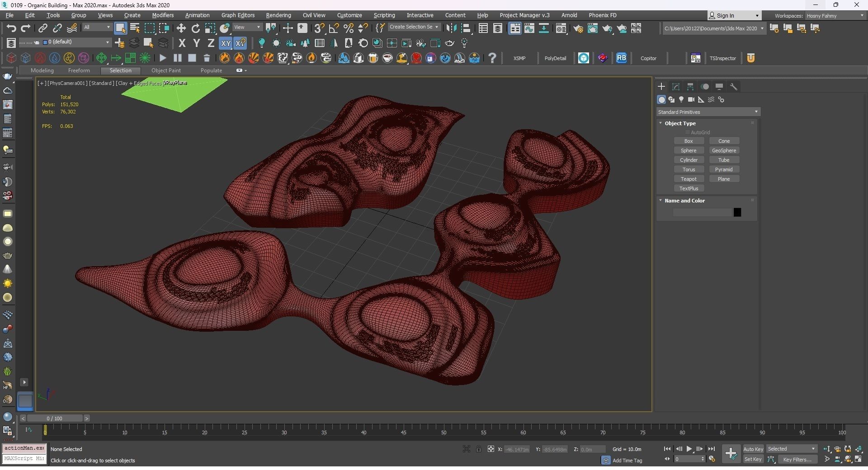The height and width of the screenshot is (470, 868).
Task: Create a Teapot primitive
Action: pos(689,179)
